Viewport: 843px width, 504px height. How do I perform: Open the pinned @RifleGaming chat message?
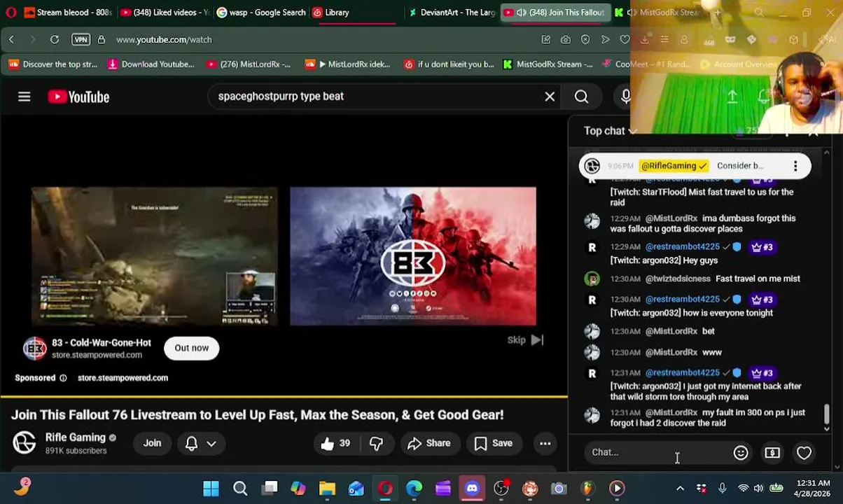pos(693,166)
